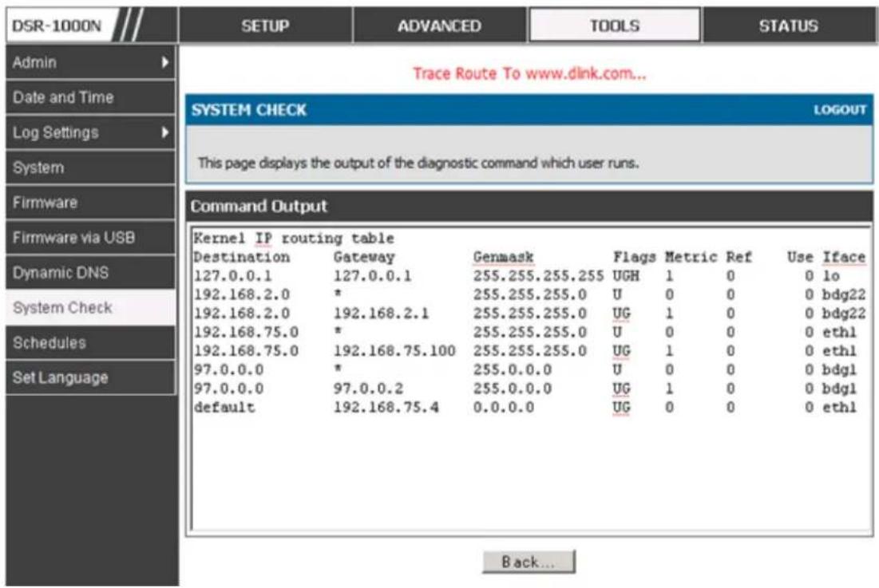This screenshot has height=588, width=879.
Task: Open Log Settings in sidebar
Action: pos(91,132)
